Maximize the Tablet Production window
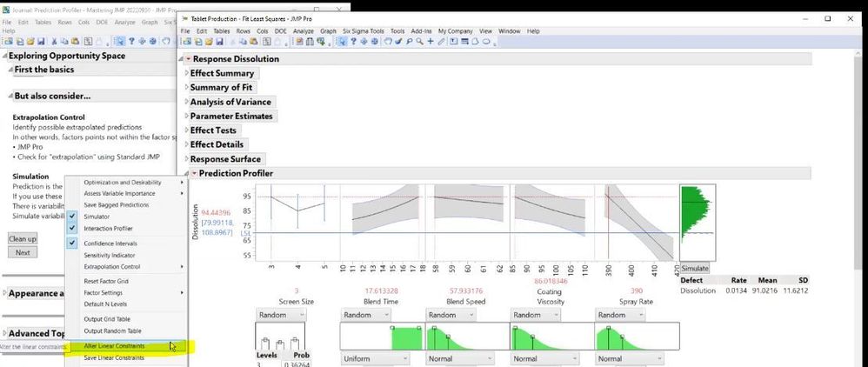 coord(828,19)
